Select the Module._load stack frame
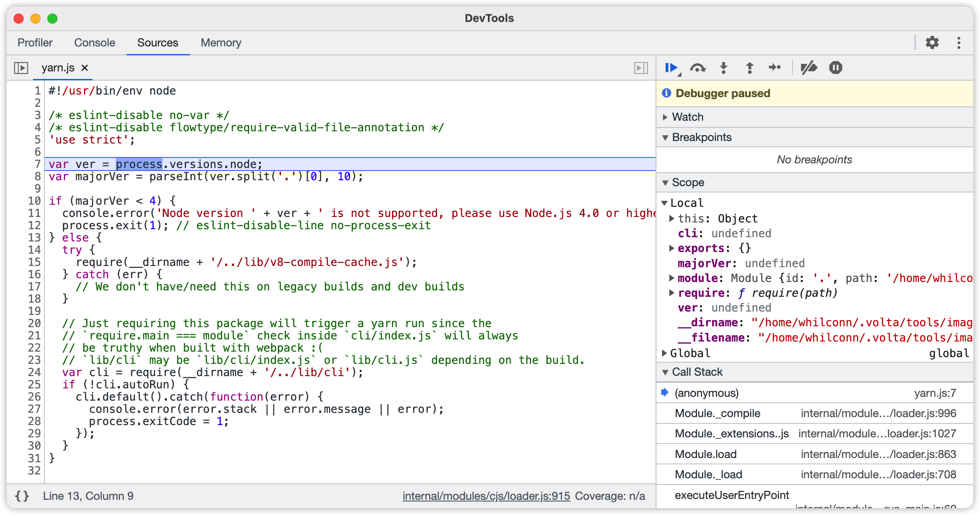The image size is (980, 515). tap(815, 474)
